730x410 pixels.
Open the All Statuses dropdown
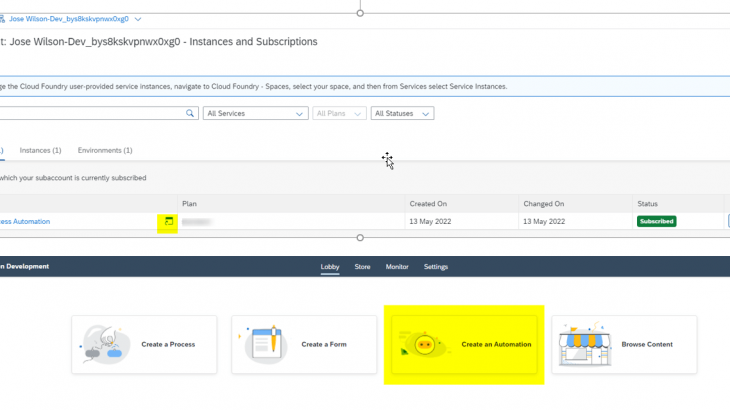[402, 114]
